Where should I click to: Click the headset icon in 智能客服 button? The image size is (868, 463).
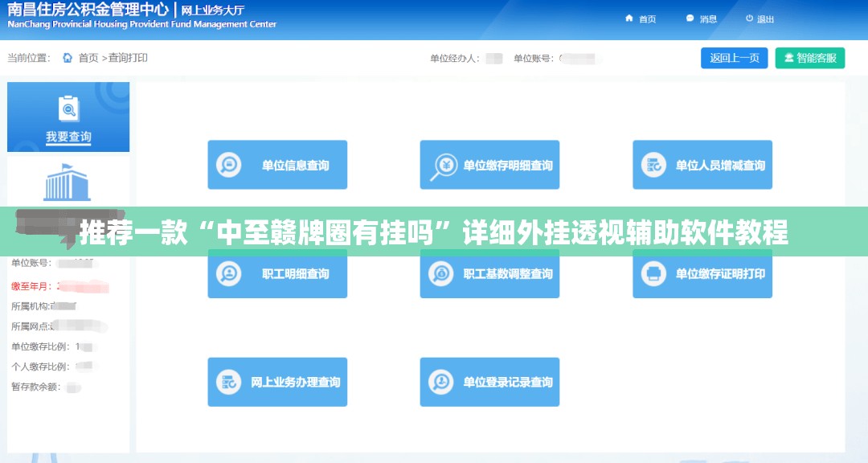point(789,58)
